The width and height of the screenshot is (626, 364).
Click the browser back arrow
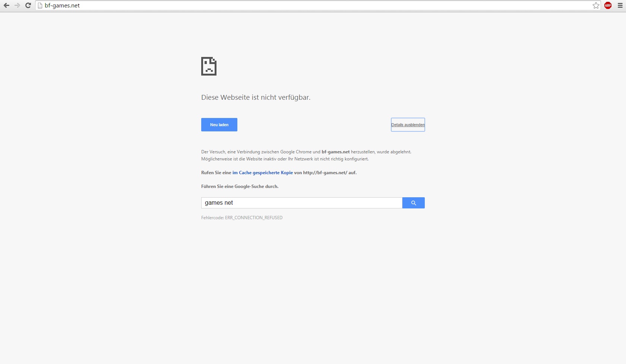coord(6,6)
